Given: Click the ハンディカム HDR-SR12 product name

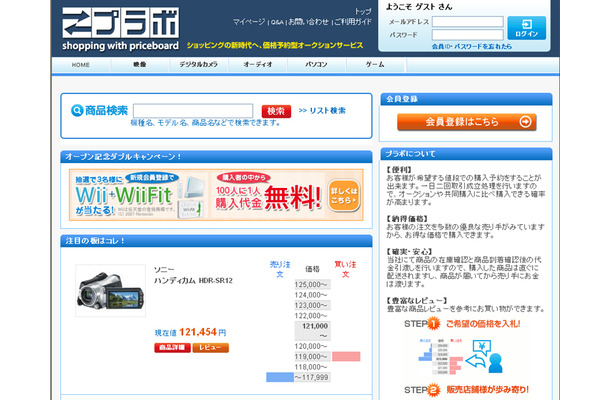Looking at the screenshot, I should tap(193, 280).
